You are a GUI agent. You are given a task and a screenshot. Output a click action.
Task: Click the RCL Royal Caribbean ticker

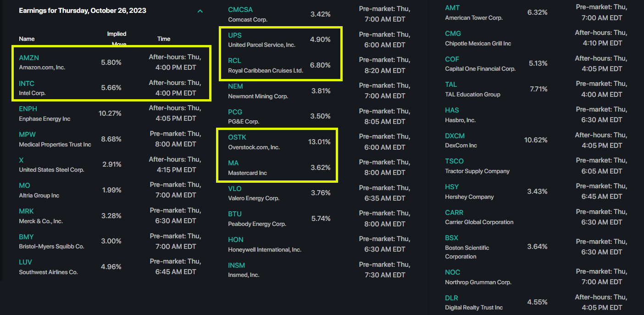tap(234, 61)
